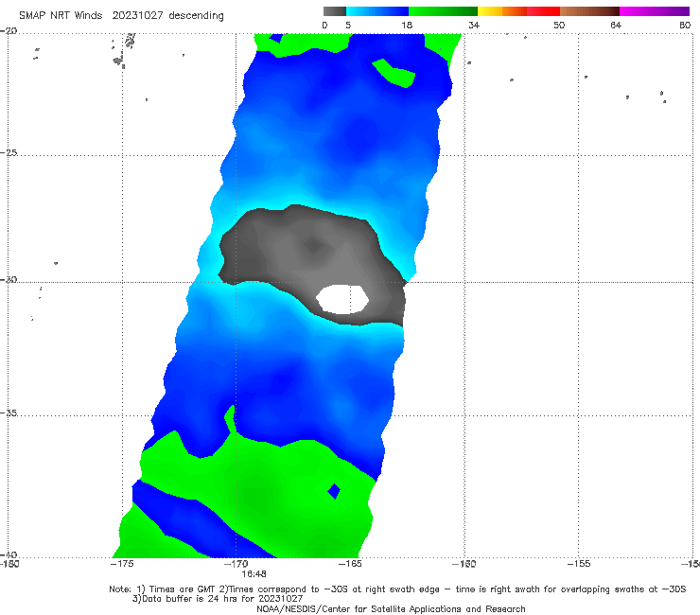Click the yellow-to-red segment of the color bar

coord(518,11)
